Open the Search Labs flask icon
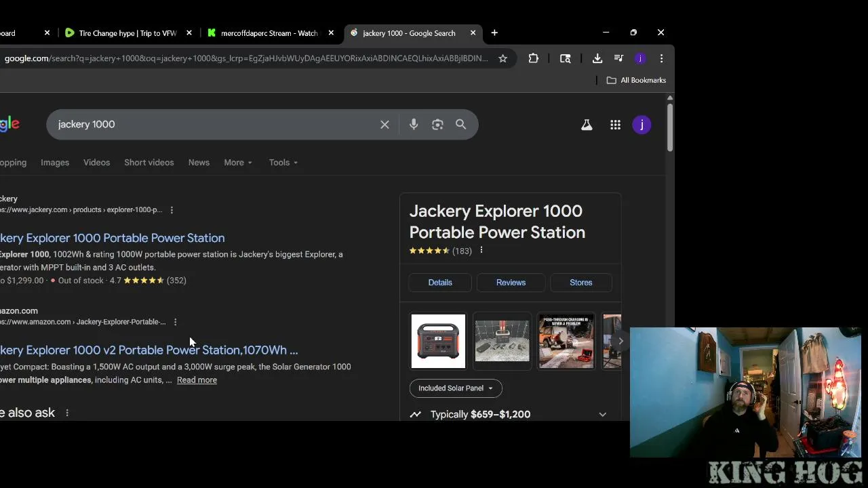Viewport: 868px width, 488px height. point(587,125)
